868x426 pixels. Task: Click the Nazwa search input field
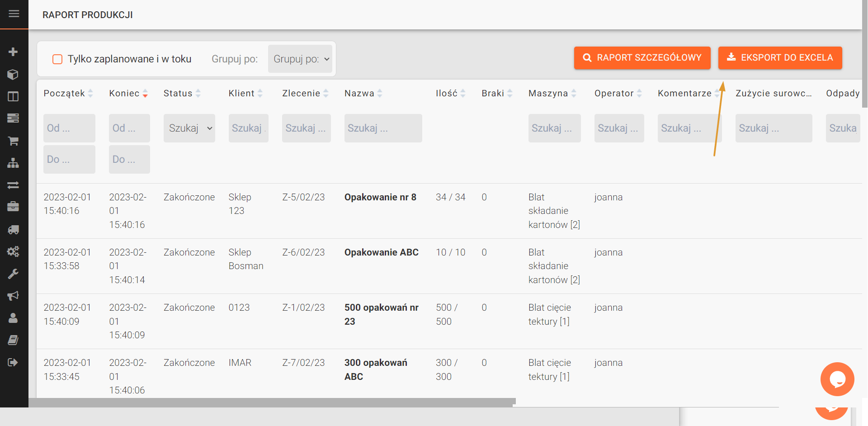[383, 128]
